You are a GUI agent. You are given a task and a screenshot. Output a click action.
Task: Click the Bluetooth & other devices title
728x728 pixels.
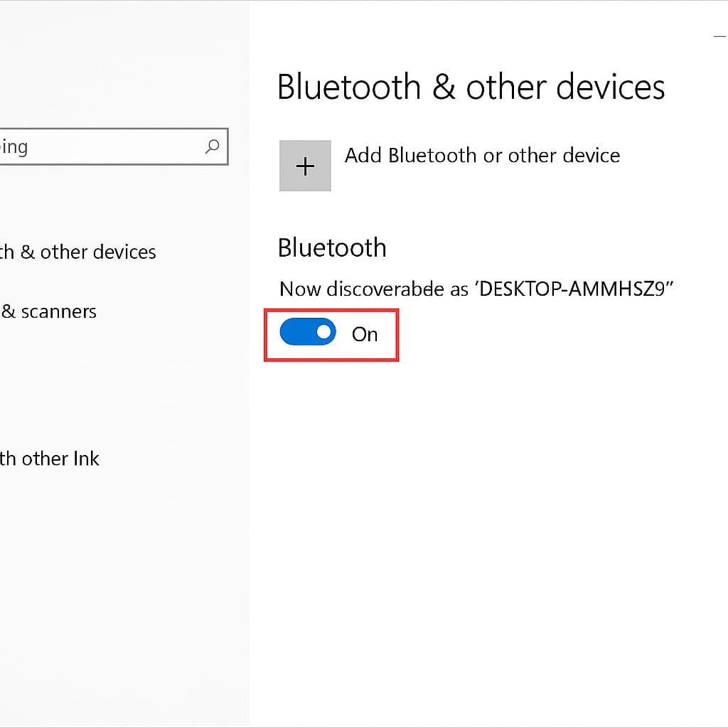pyautogui.click(x=471, y=87)
